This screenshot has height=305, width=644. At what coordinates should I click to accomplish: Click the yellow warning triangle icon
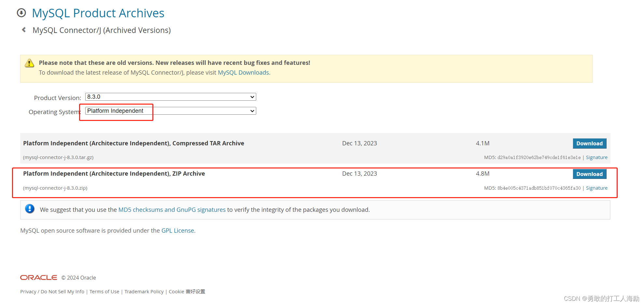coord(29,63)
